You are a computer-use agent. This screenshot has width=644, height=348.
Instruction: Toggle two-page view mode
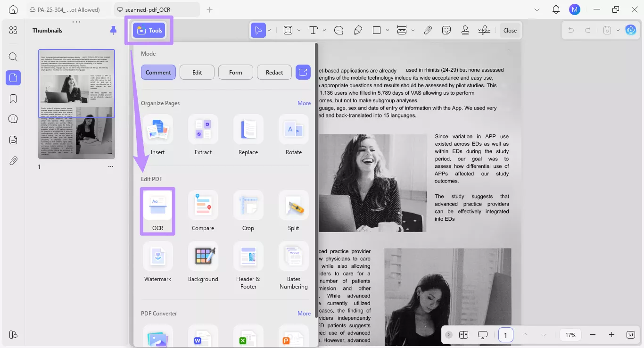click(463, 335)
